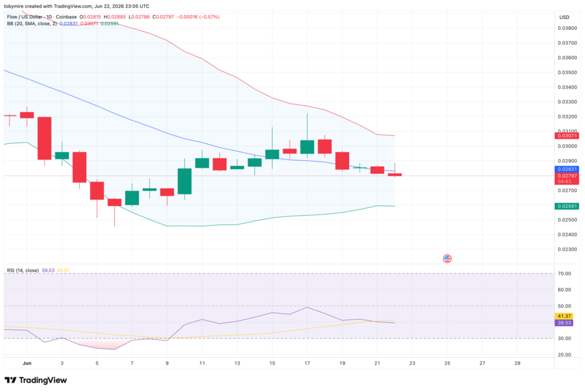Viewport: 585px width, 392px height.
Task: Select the latest red candle on June 22
Action: click(395, 175)
